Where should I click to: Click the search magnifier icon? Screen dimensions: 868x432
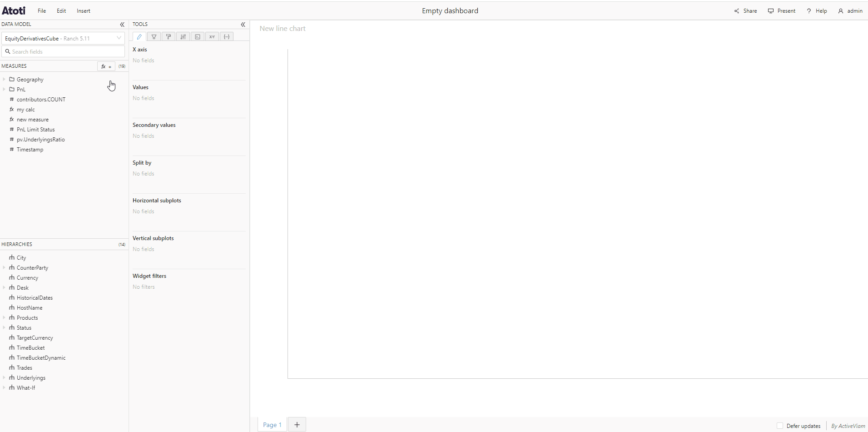8,51
